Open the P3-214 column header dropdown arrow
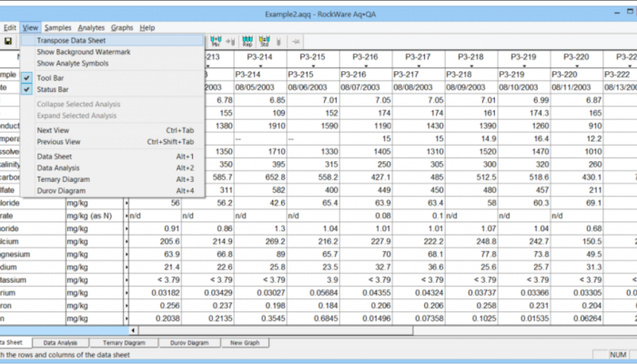637x364 pixels. (x=260, y=66)
